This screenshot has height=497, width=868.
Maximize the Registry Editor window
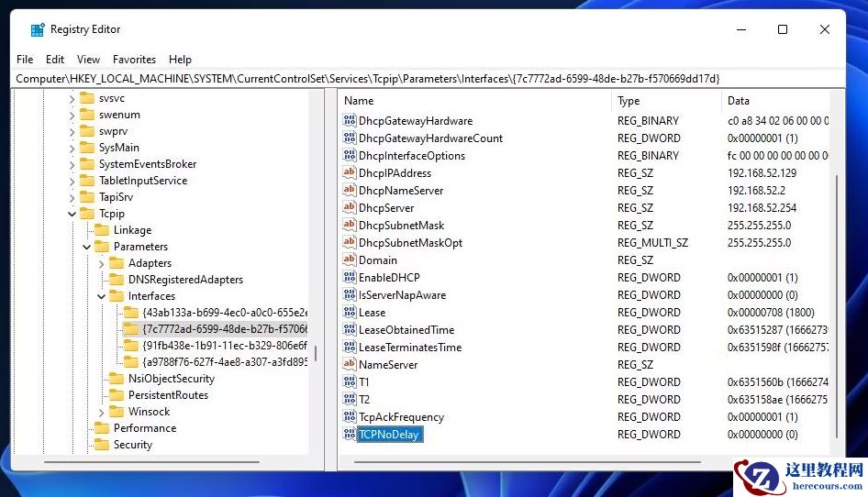click(x=782, y=29)
